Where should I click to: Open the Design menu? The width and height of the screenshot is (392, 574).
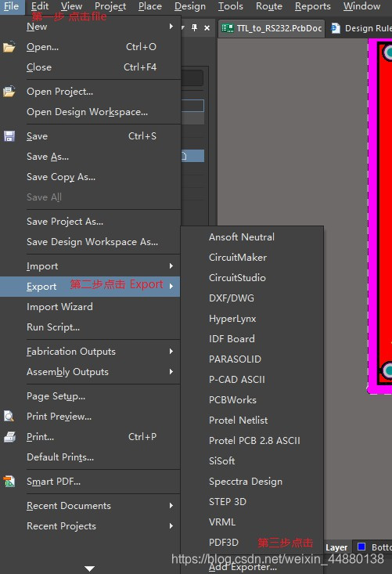pos(190,6)
